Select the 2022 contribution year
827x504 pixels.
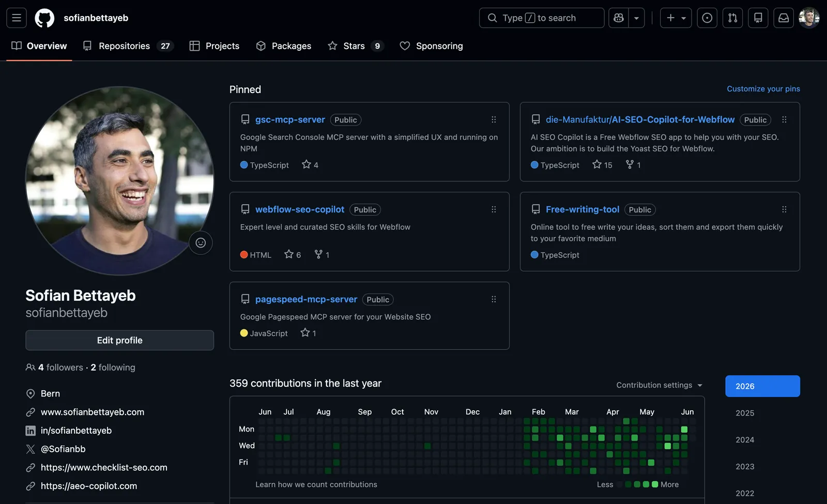click(762, 493)
